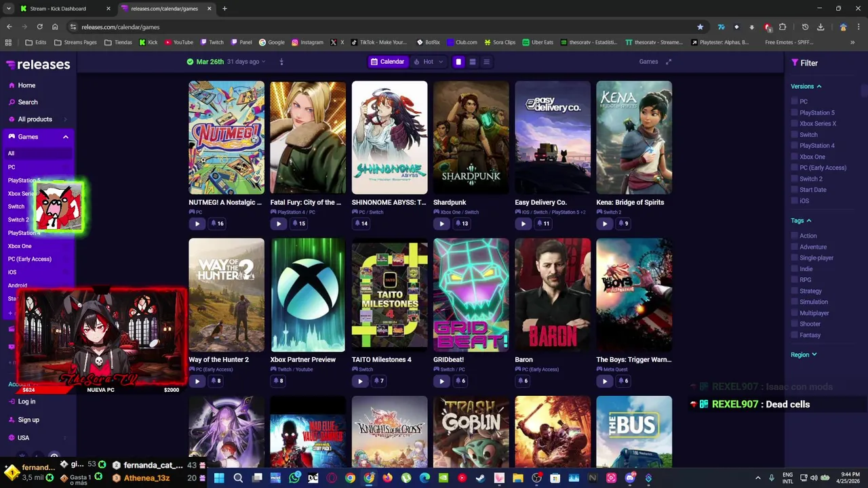Collapse the Games sidebar section
868x488 pixels.
tap(66, 137)
